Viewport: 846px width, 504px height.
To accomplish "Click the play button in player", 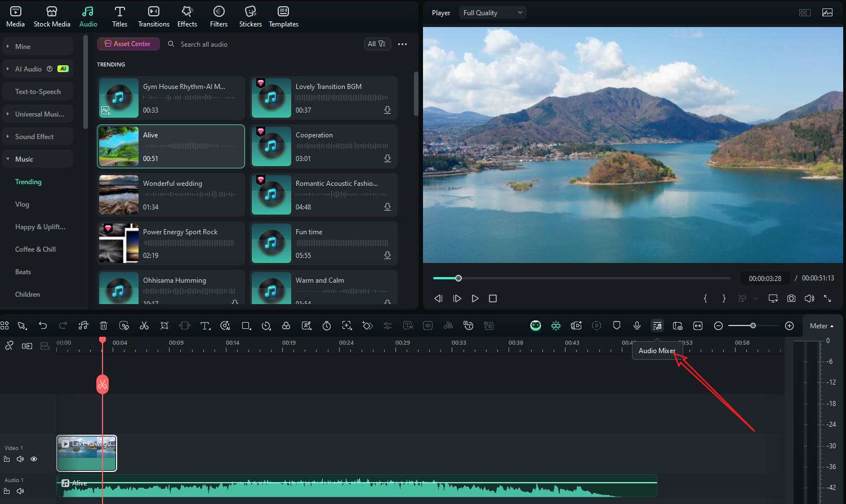I will (475, 298).
